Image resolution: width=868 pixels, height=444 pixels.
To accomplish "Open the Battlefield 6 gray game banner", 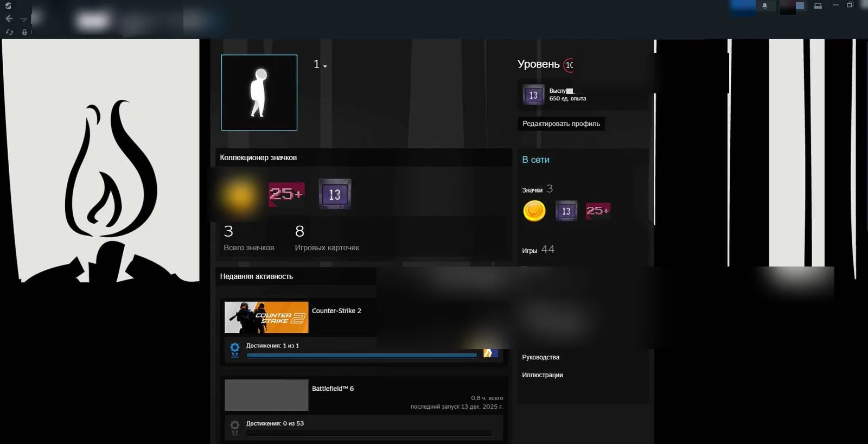I will (266, 395).
